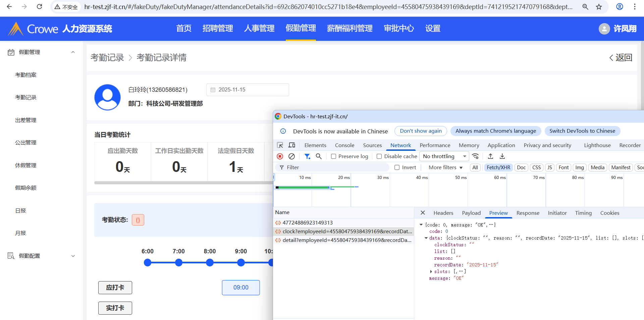
Task: Expand the slots array in preview
Action: (x=431, y=272)
